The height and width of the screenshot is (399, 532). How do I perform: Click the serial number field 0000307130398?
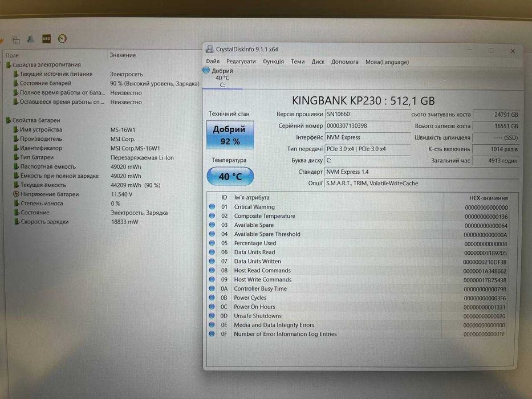click(x=367, y=126)
